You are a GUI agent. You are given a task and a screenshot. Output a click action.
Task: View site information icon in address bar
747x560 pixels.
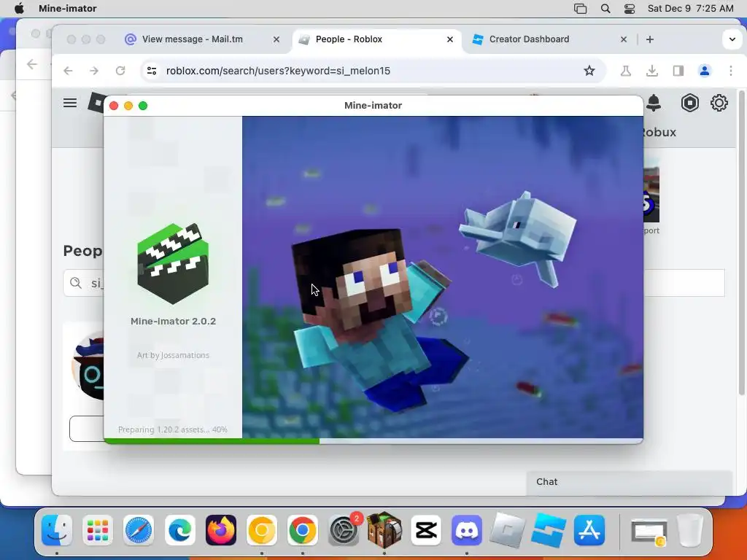(152, 71)
